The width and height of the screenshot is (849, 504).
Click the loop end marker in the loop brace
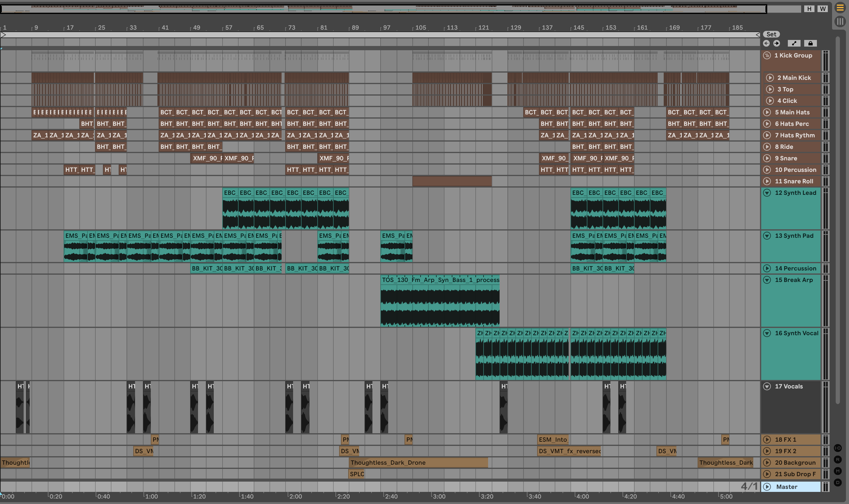pos(758,35)
